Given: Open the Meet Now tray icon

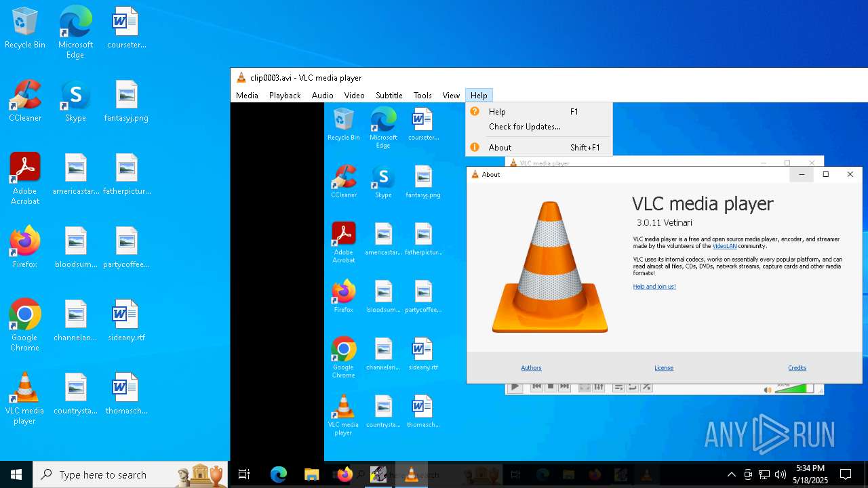Looking at the screenshot, I should (748, 474).
